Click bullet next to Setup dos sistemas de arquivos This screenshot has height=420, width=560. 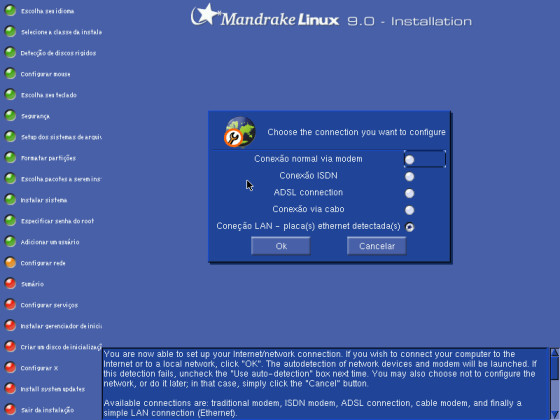tap(10, 137)
